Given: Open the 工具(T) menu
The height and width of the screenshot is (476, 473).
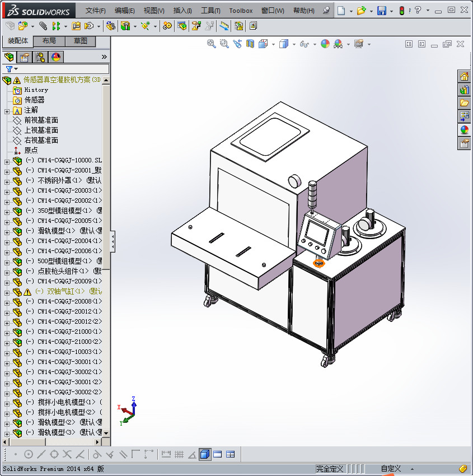Looking at the screenshot, I should (x=210, y=11).
